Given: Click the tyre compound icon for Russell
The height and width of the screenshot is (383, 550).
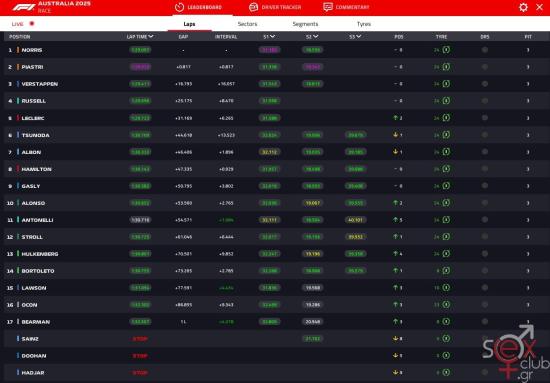Looking at the screenshot, I should (x=446, y=101).
